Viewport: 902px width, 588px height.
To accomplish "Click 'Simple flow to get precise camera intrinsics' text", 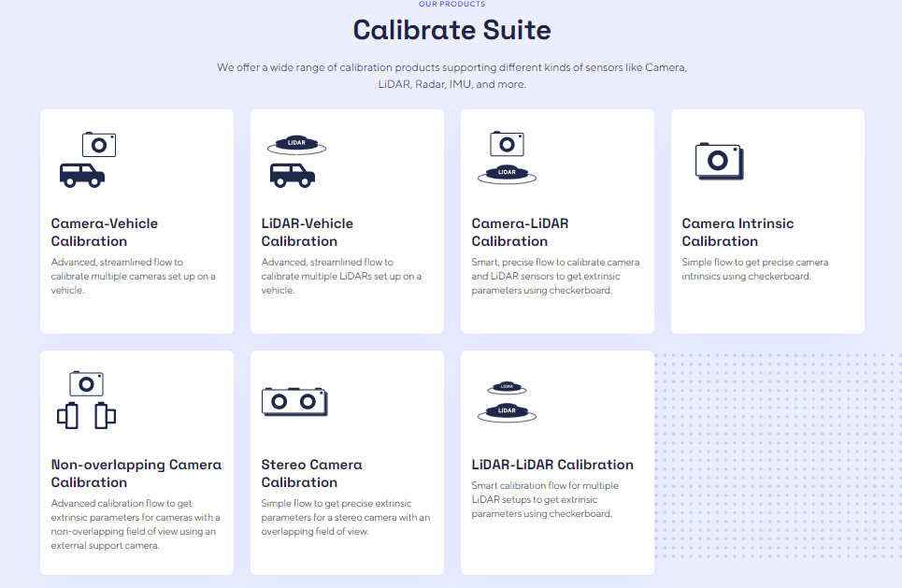I will pyautogui.click(x=754, y=268).
